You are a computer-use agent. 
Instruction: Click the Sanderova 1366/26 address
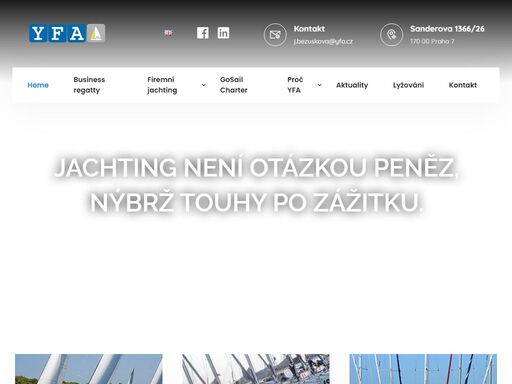[447, 29]
